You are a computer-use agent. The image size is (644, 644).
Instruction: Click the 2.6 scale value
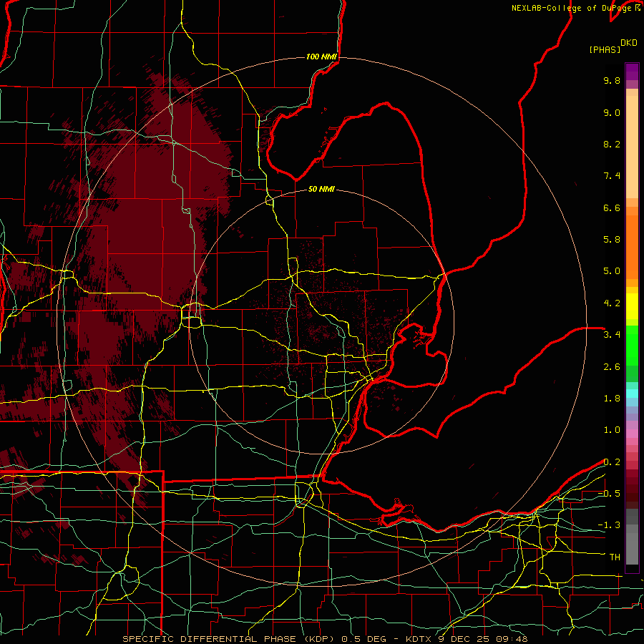612,367
